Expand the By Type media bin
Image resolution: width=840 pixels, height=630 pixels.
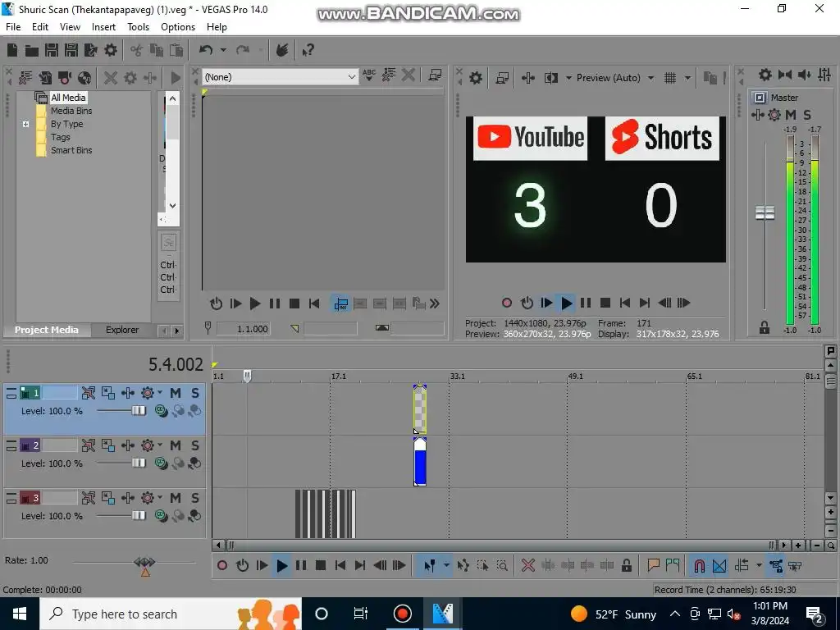25,125
